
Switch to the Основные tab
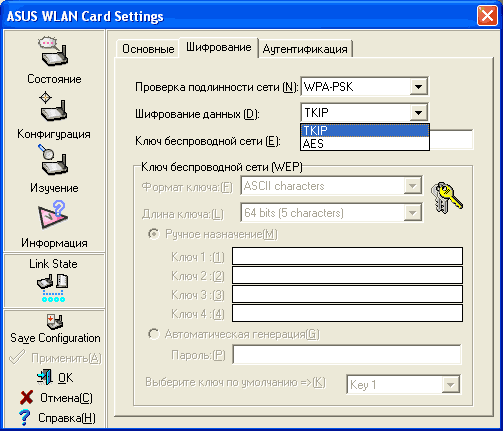[148, 49]
